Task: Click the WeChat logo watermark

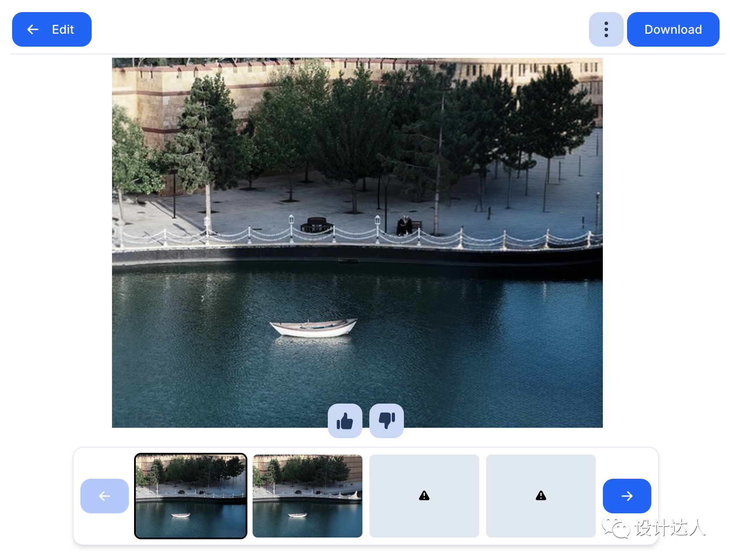Action: point(616,528)
